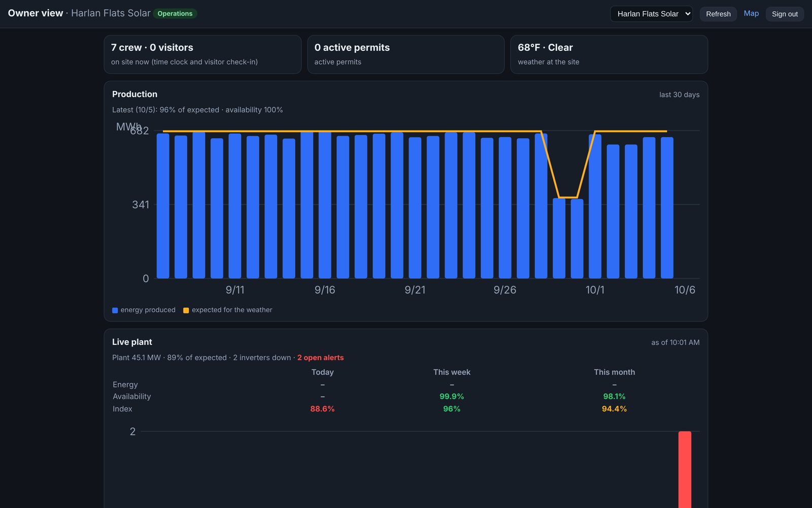This screenshot has height=508, width=812.
Task: Click the 10/6 x-axis date label
Action: pos(685,290)
